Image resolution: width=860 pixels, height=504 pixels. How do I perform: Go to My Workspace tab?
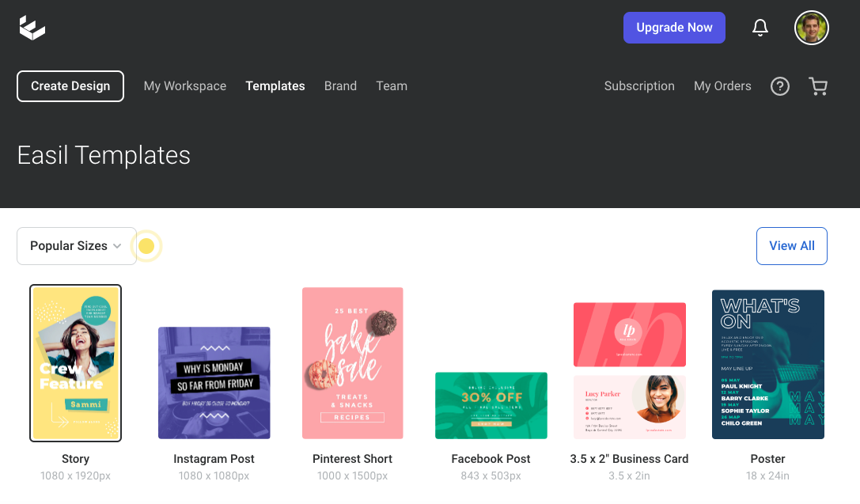click(184, 86)
